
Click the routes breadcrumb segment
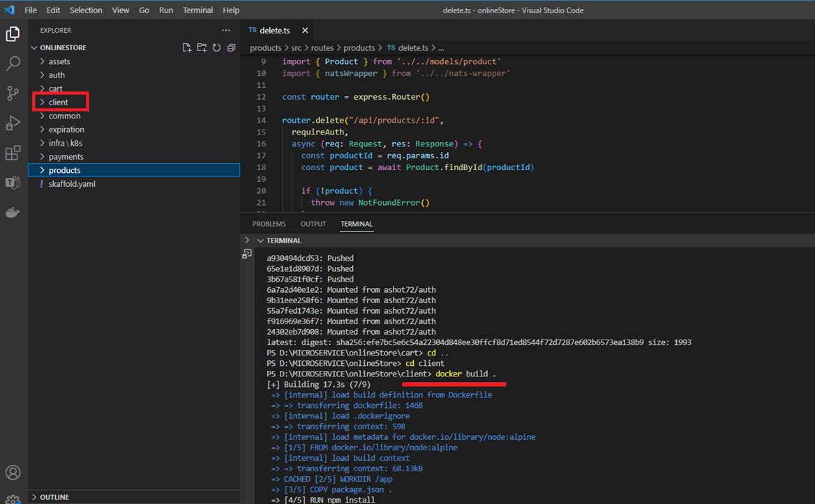pos(322,47)
